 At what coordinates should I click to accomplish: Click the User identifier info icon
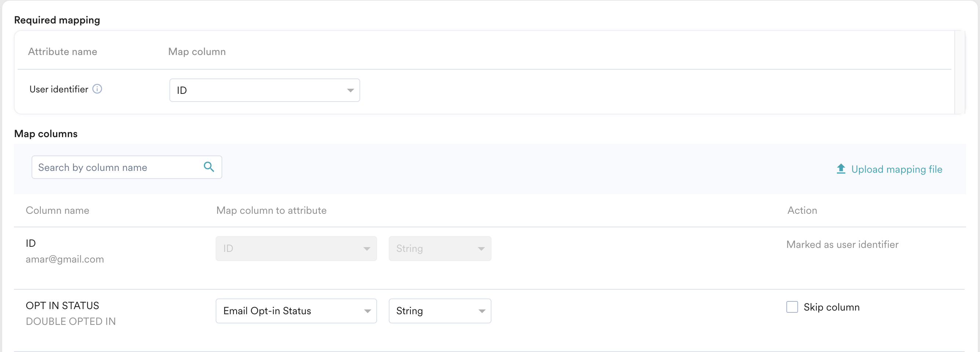click(98, 89)
